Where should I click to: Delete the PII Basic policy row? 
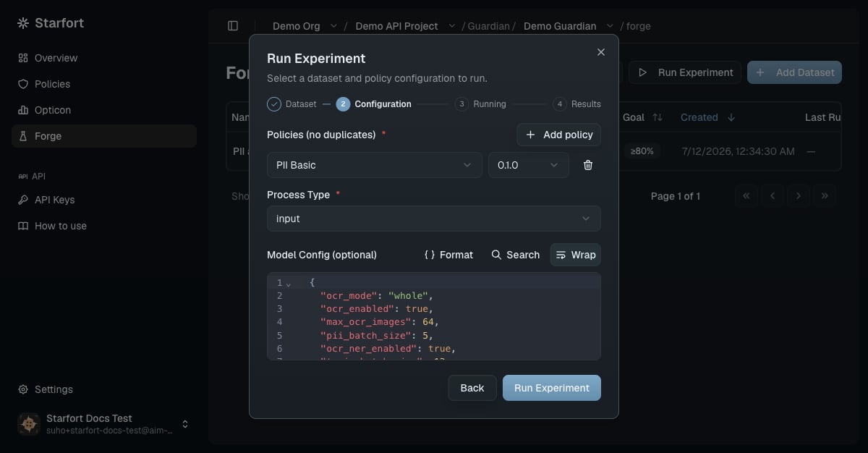588,165
